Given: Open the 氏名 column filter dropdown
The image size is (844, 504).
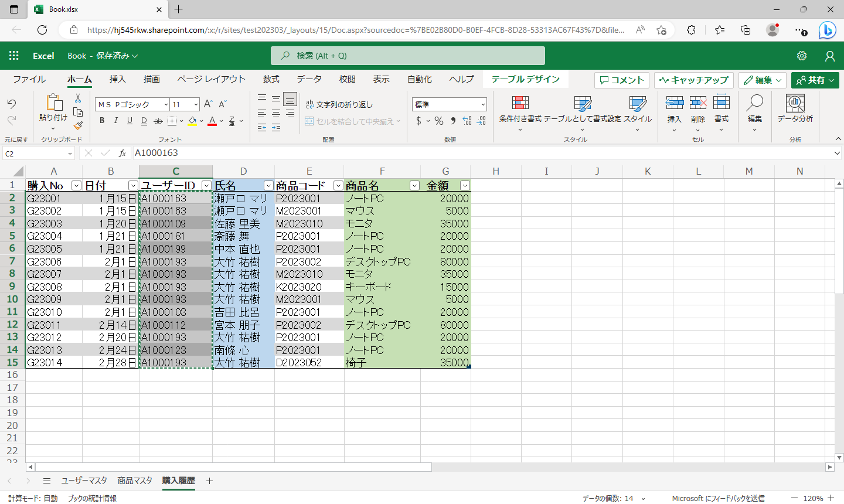Looking at the screenshot, I should pyautogui.click(x=268, y=185).
